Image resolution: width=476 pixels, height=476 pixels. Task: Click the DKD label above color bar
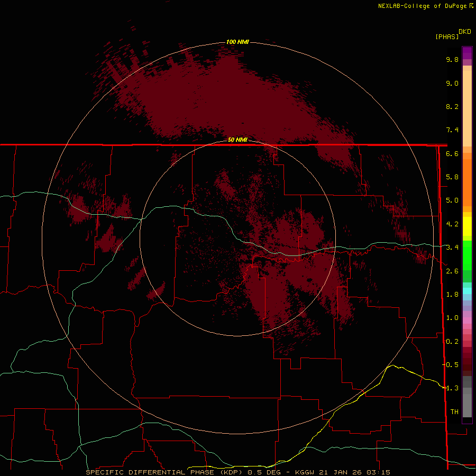(465, 32)
